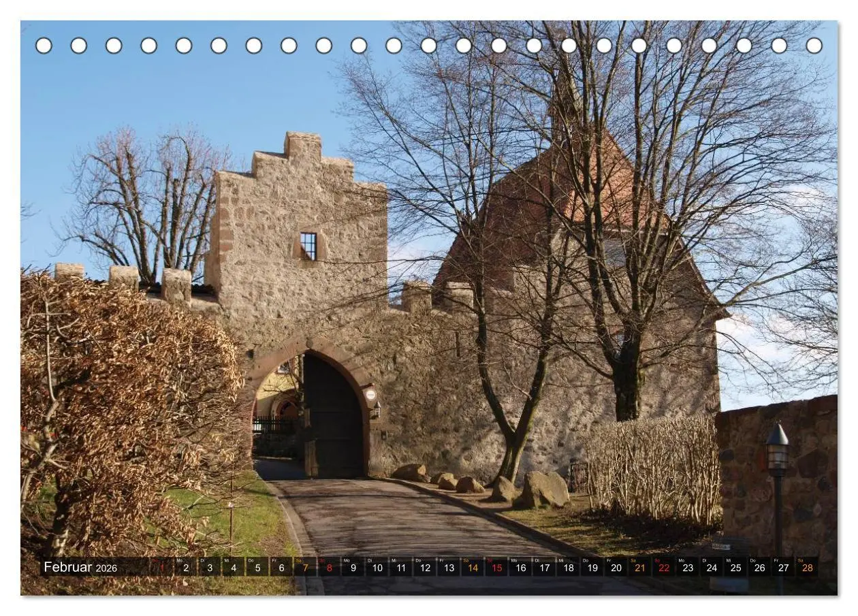Pick Monday 23 in the date row
858x616 pixels.
pyautogui.click(x=688, y=567)
